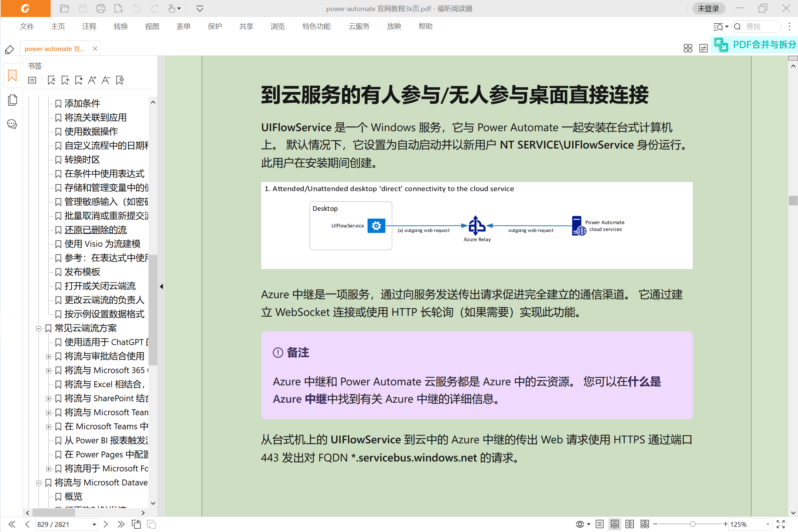Switch to the 注释 ribbon tab
798x532 pixels.
(89, 26)
